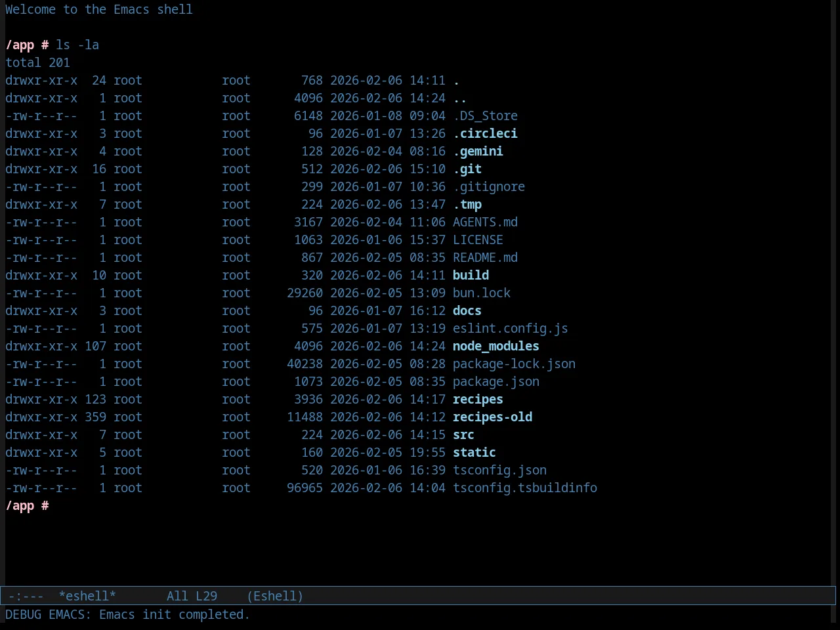
Task: Click the 'Welcome to the Emacs shell' line
Action: click(x=99, y=9)
